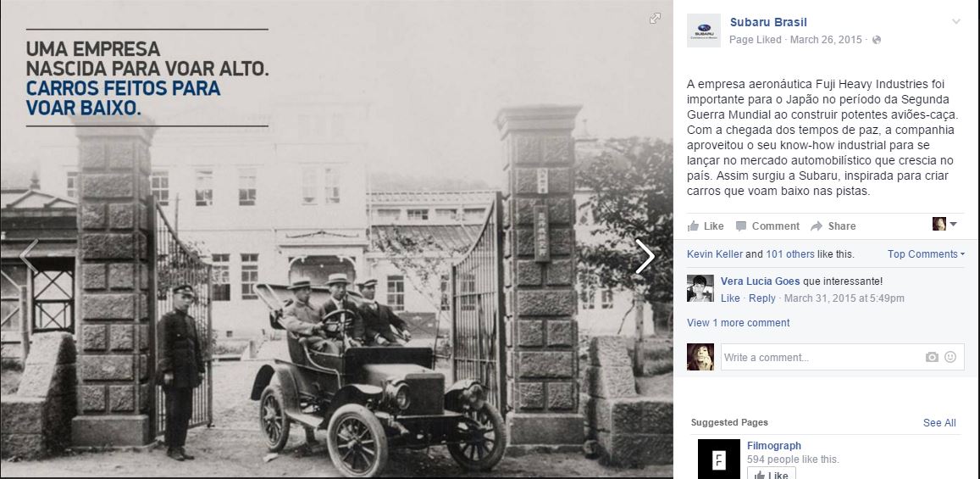Open post options chevron at top right

coord(955,22)
